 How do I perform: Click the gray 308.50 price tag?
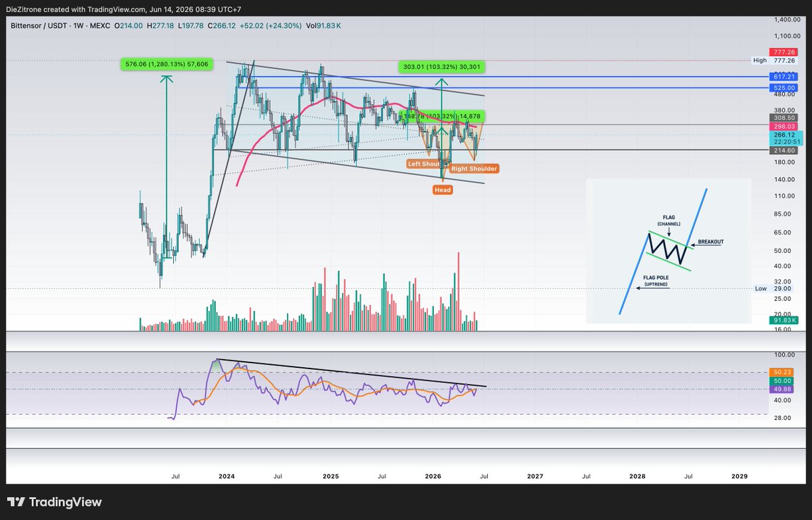pyautogui.click(x=784, y=118)
